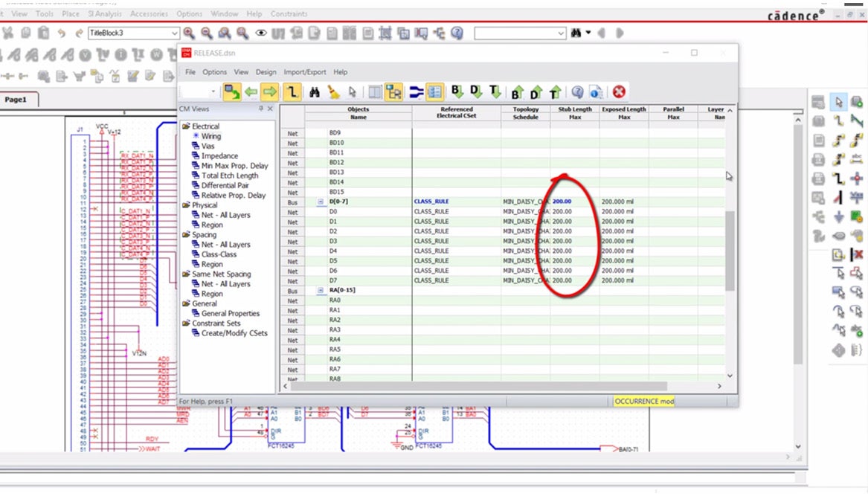Pin the CM Views panel
Image resolution: width=868 pixels, height=496 pixels.
(x=261, y=109)
